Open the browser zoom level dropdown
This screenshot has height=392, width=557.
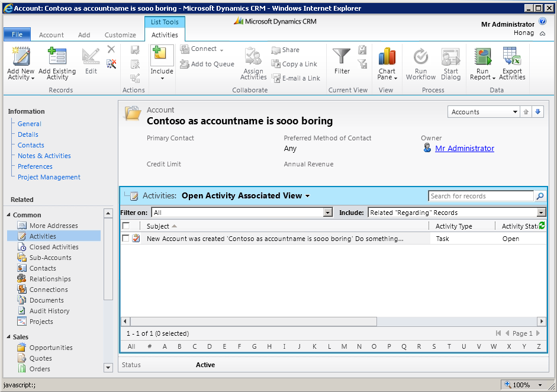[540, 385]
